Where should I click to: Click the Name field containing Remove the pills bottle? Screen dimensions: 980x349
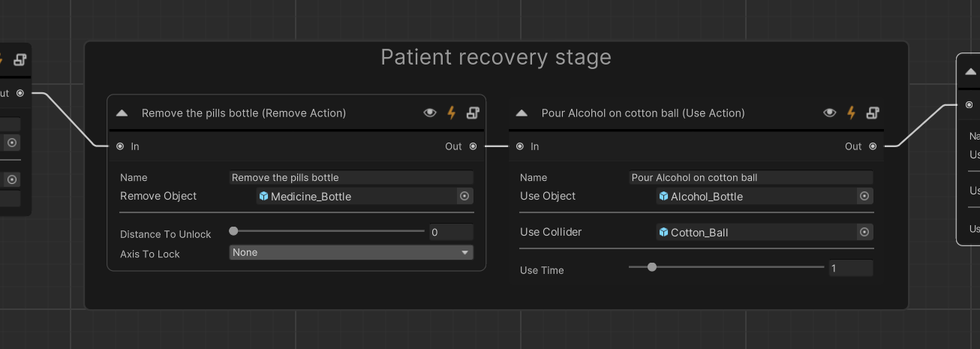click(x=351, y=178)
